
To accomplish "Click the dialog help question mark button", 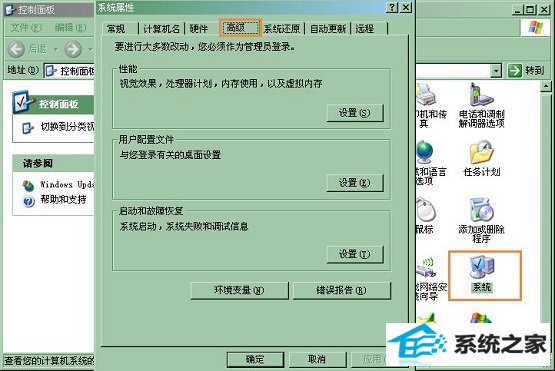I will [392, 7].
